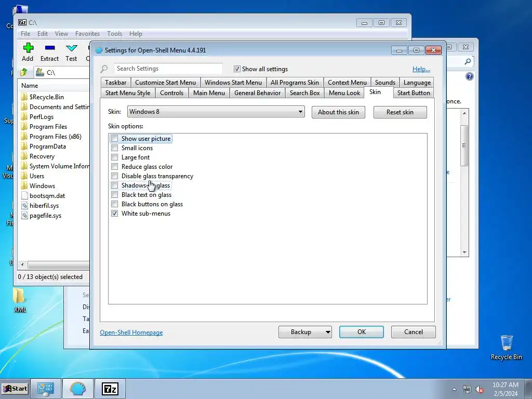532x399 pixels.
Task: Click the search magnifier in the background window
Action: (x=468, y=61)
